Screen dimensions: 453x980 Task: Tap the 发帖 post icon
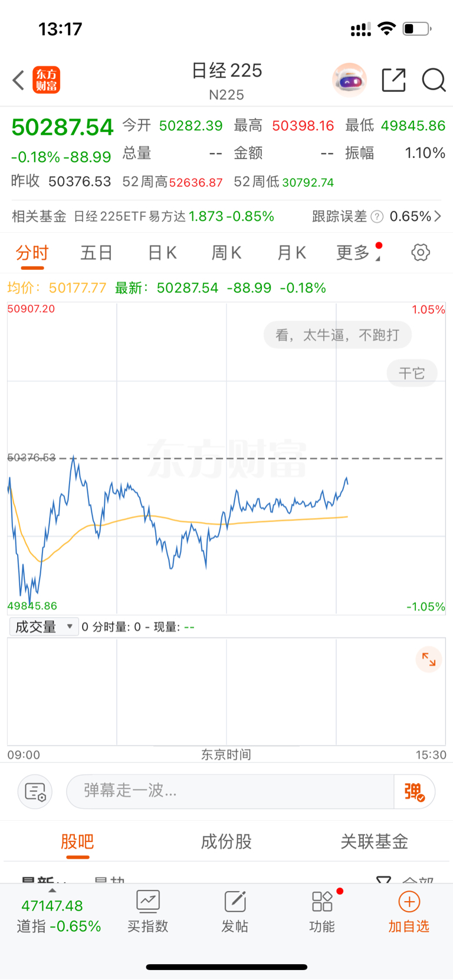(x=235, y=912)
